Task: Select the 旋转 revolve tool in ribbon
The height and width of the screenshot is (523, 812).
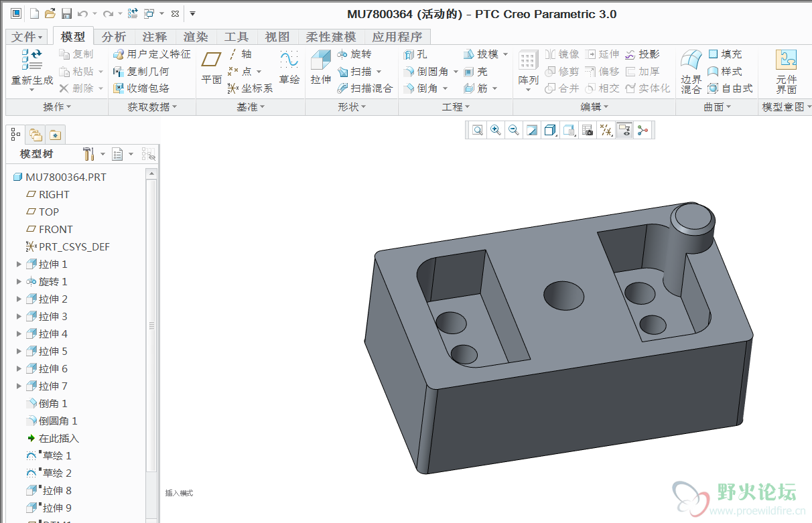Action: pos(354,54)
